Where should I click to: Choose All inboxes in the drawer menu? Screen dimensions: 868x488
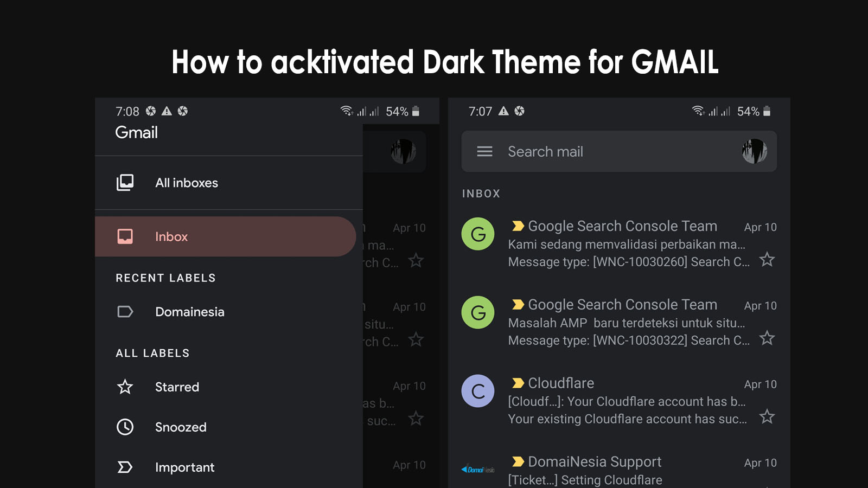point(186,183)
